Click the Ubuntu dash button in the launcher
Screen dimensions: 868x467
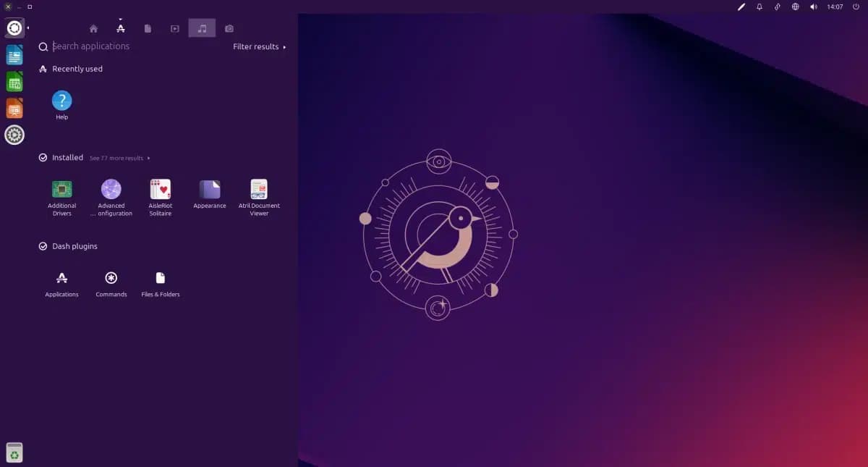pos(14,28)
